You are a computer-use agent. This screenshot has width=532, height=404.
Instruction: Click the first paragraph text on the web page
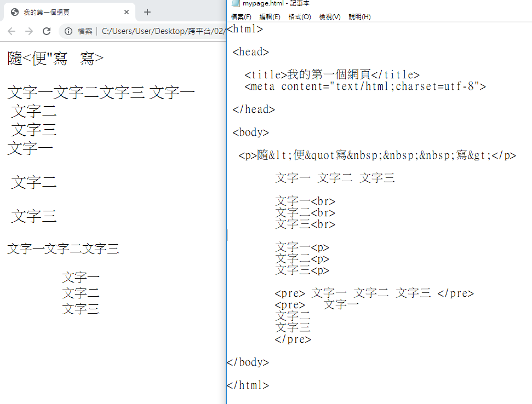[55, 59]
